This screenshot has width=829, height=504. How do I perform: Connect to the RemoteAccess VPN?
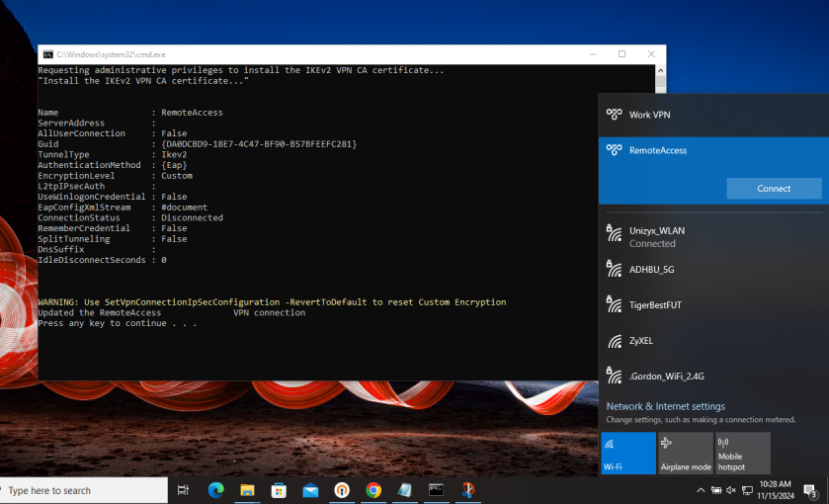[x=774, y=189]
